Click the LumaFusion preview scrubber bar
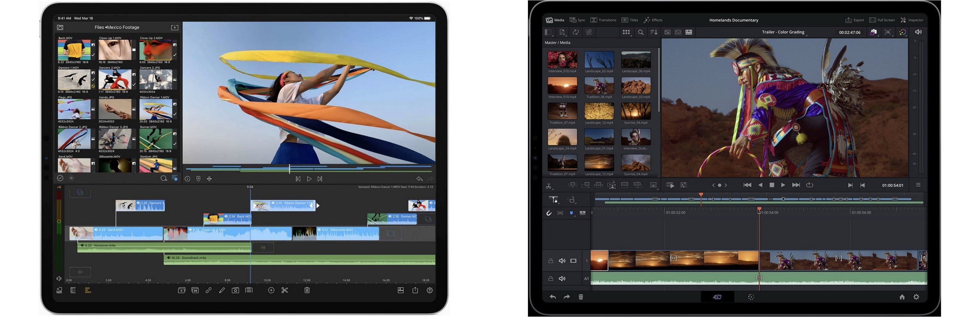Image resolution: width=980 pixels, height=317 pixels. click(x=309, y=168)
